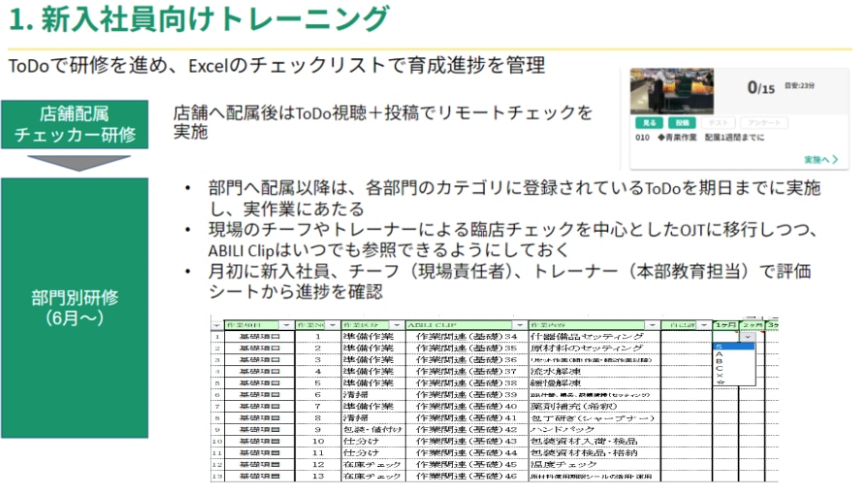The width and height of the screenshot is (868, 497).
Task: Click the greyed-out テスト button
Action: click(717, 123)
